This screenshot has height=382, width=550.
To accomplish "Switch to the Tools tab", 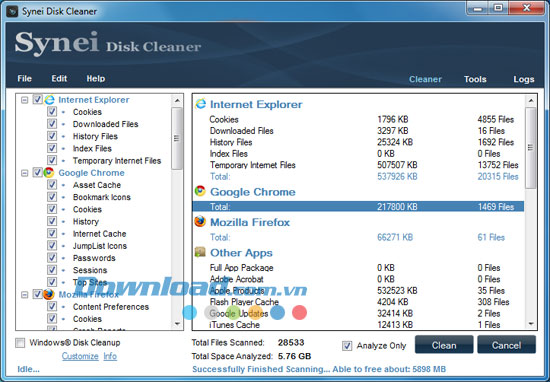I will pos(475,79).
